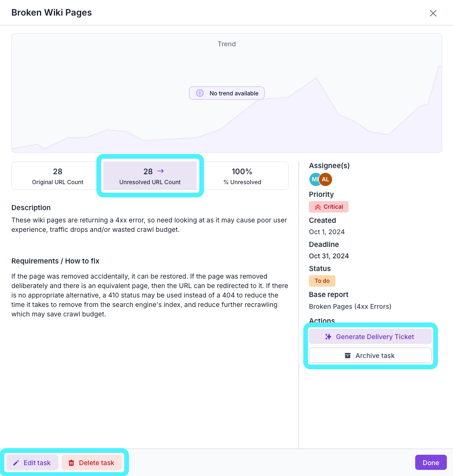Click the arrow next to Unresolved URL Count

(x=161, y=171)
